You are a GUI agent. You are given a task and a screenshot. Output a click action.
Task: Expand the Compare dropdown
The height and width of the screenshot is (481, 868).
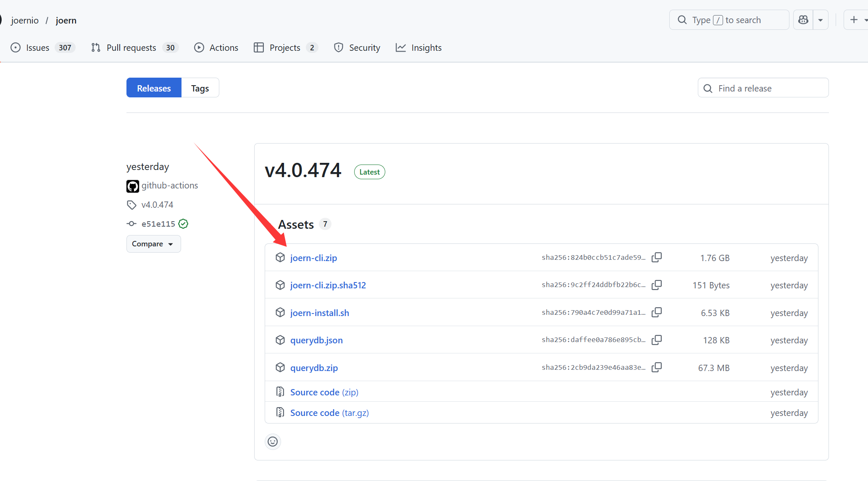pos(153,244)
